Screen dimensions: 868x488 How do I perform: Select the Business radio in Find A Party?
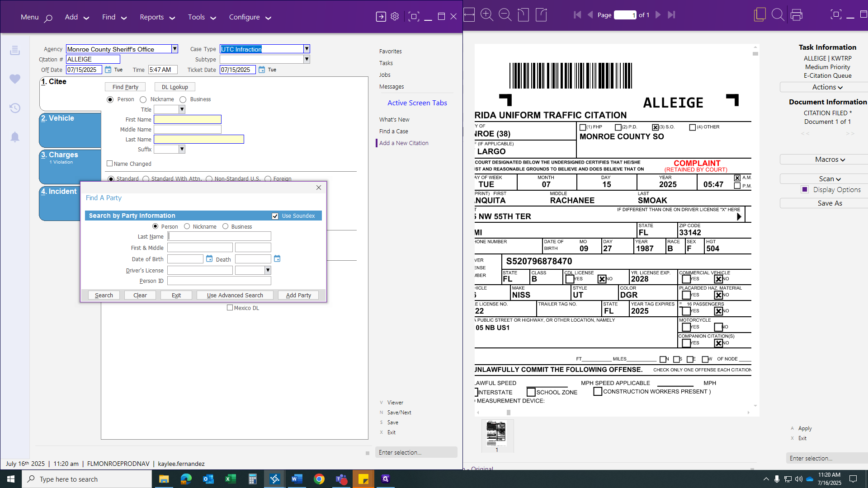(x=225, y=226)
